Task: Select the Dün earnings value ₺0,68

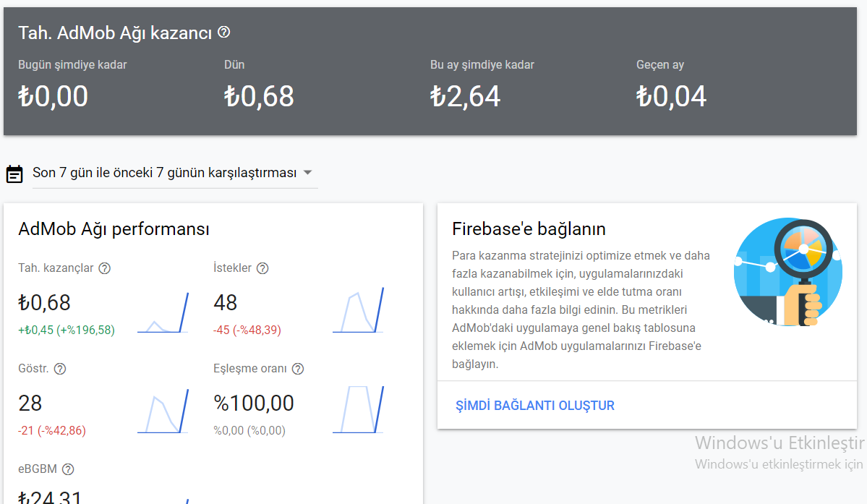Action: pyautogui.click(x=259, y=96)
